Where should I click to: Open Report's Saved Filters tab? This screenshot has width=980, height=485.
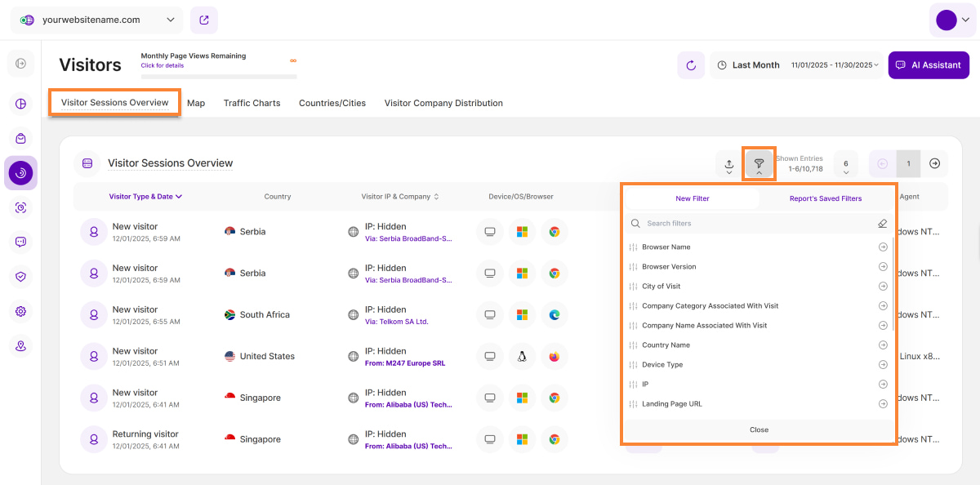click(825, 198)
